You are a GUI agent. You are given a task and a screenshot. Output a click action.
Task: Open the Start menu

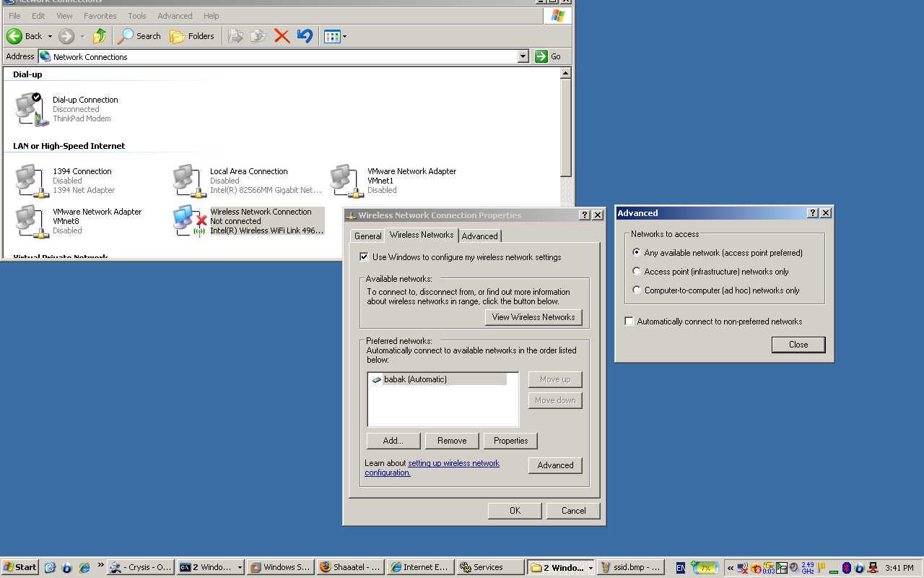(x=20, y=567)
